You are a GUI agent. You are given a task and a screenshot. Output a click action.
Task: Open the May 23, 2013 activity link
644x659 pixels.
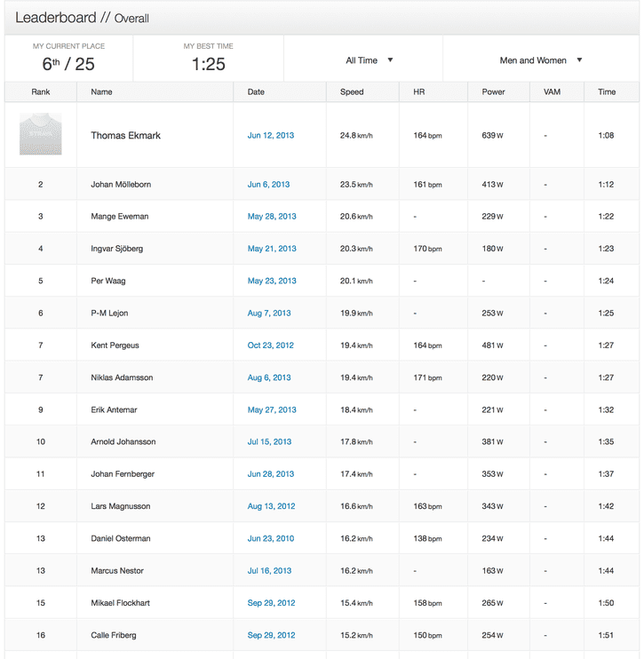pos(272,281)
